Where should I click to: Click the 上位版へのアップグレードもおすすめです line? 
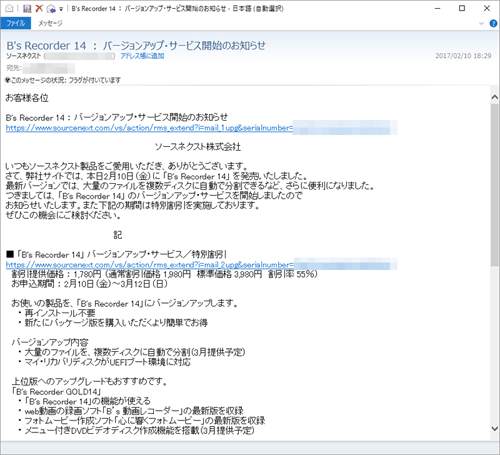[89, 381]
